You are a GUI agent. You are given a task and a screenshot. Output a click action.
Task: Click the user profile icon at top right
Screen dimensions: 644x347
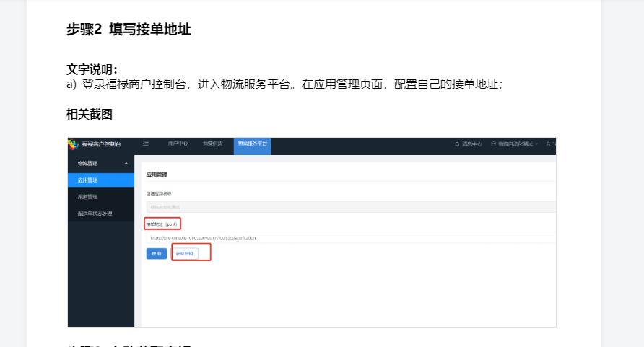coord(548,144)
